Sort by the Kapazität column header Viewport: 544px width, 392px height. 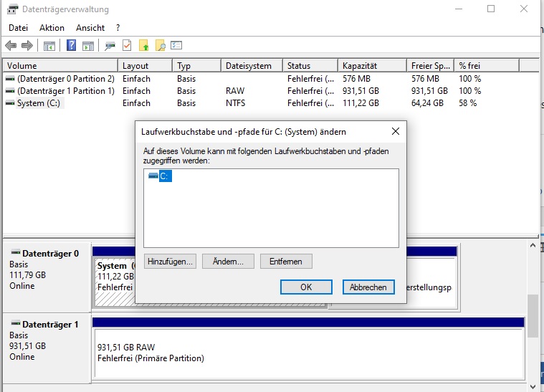pos(372,65)
